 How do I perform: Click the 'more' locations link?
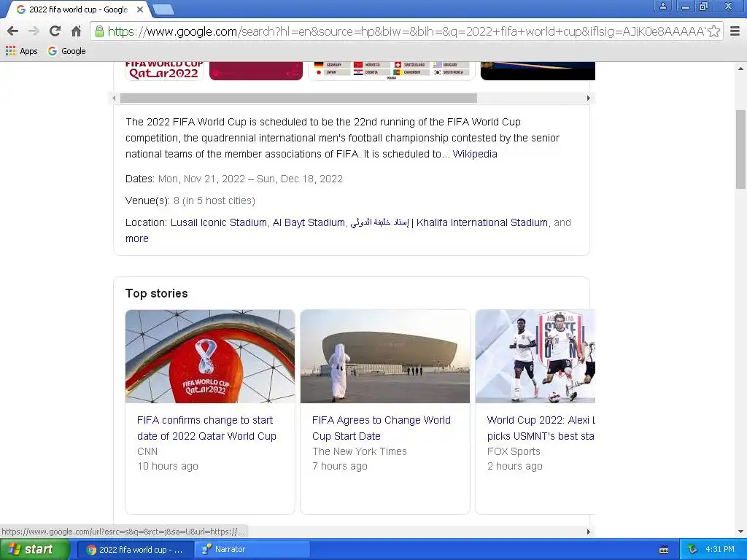point(136,238)
